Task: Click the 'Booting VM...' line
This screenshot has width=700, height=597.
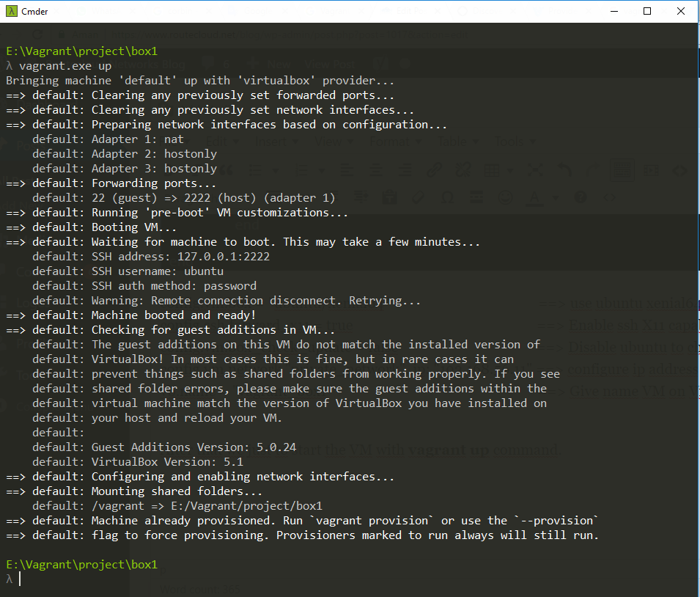Action: click(x=91, y=227)
